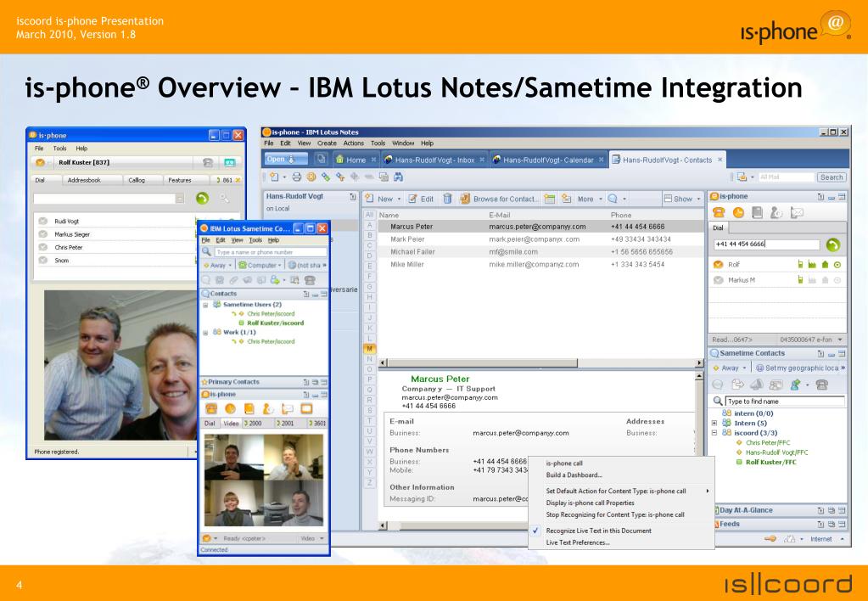Click the orange telephone icon in is-phone sidebar
The width and height of the screenshot is (868, 601).
718,214
